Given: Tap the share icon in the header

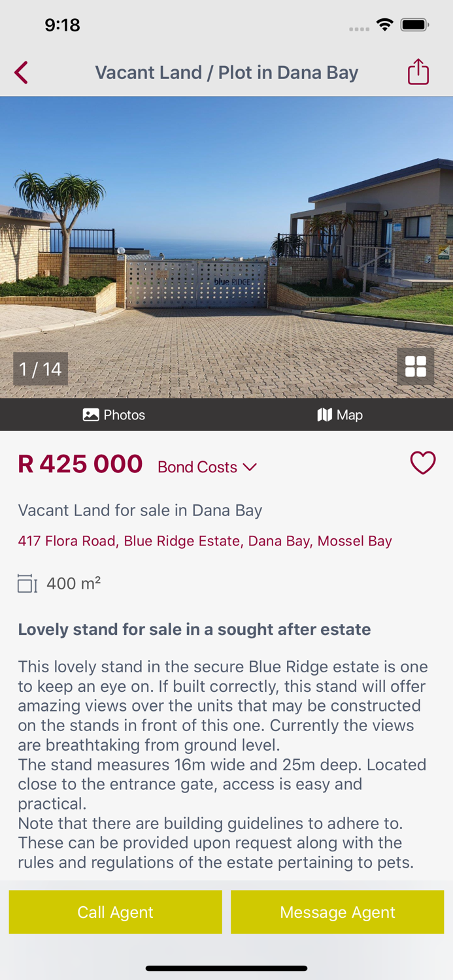Looking at the screenshot, I should coord(418,72).
